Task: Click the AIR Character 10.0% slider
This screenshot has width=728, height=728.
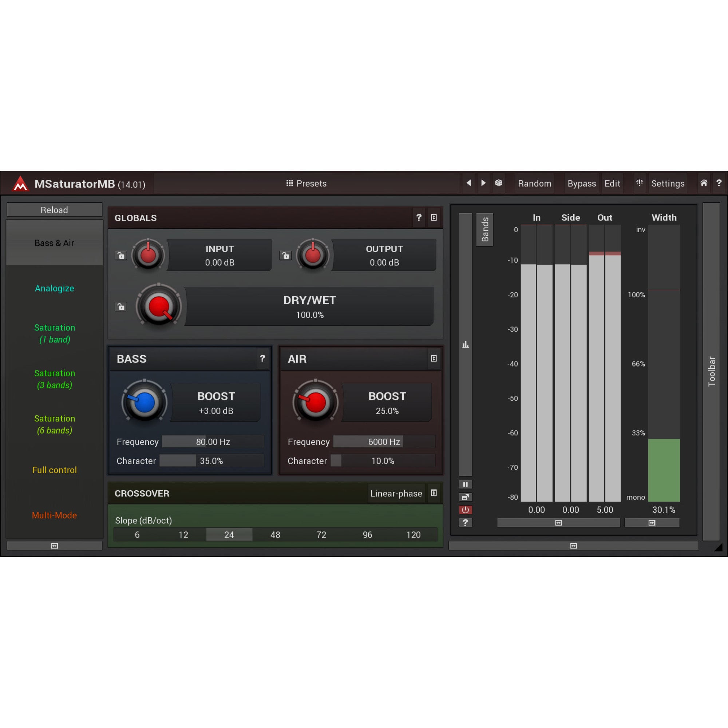Action: [383, 461]
